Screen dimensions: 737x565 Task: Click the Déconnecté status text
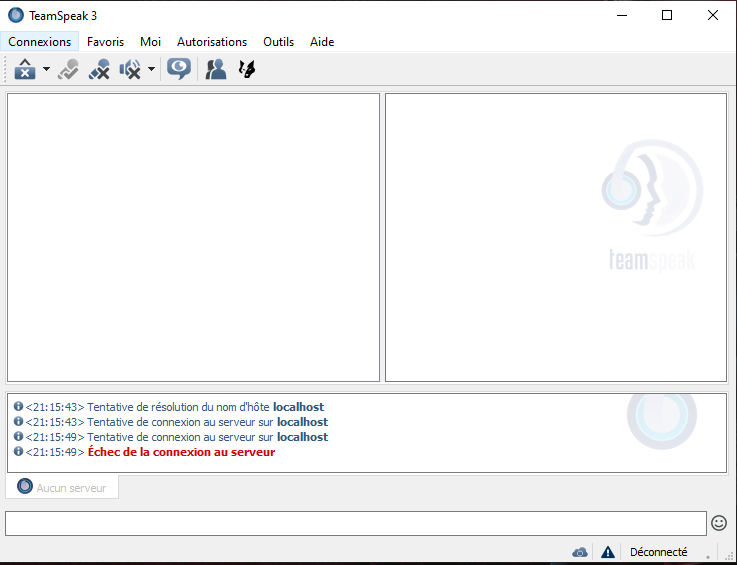click(658, 552)
